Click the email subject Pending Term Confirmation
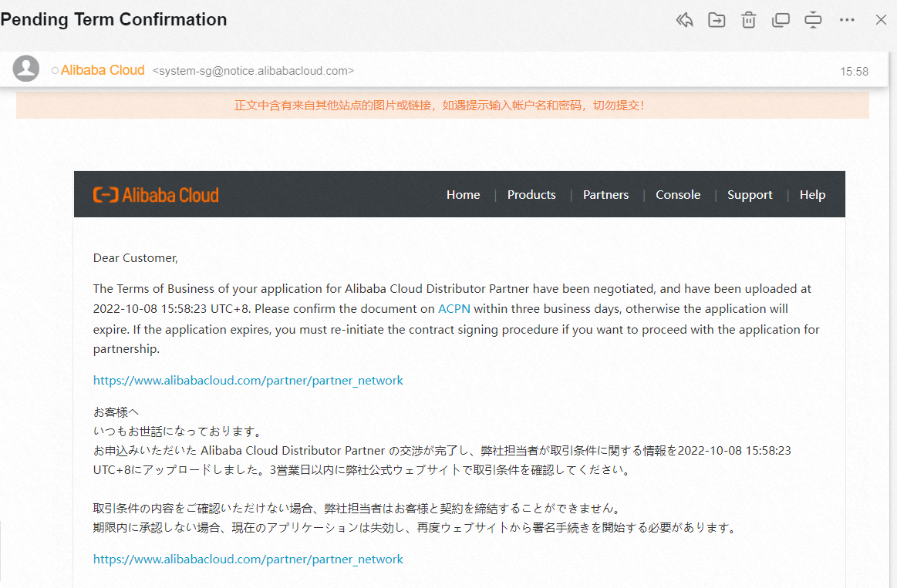The image size is (897, 588). [x=114, y=19]
